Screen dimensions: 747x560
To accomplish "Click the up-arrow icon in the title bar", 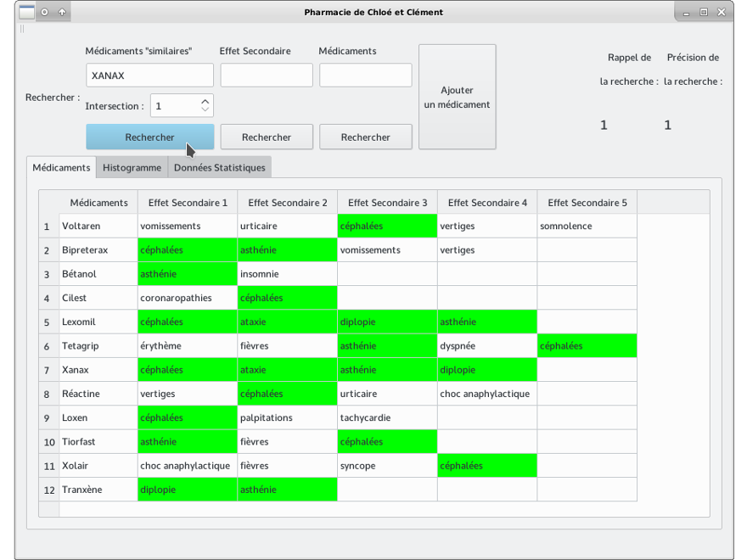I will point(62,12).
